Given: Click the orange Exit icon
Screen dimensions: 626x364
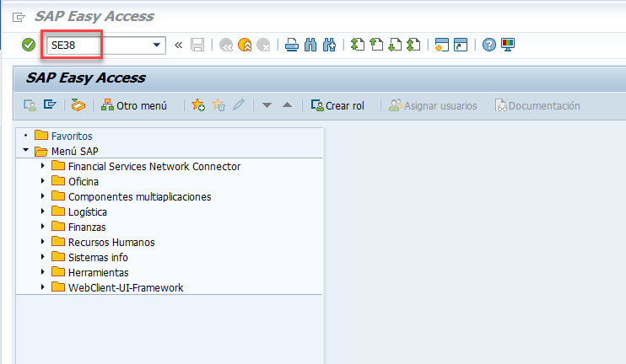Looking at the screenshot, I should (x=245, y=45).
